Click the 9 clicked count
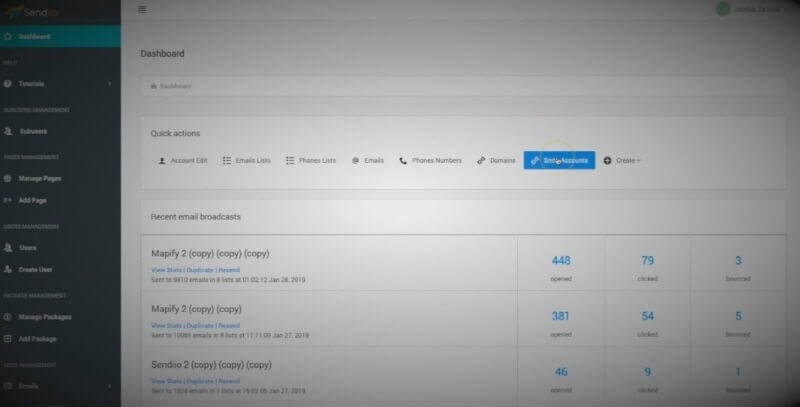Viewport: 800px width, 407px height. coord(647,372)
